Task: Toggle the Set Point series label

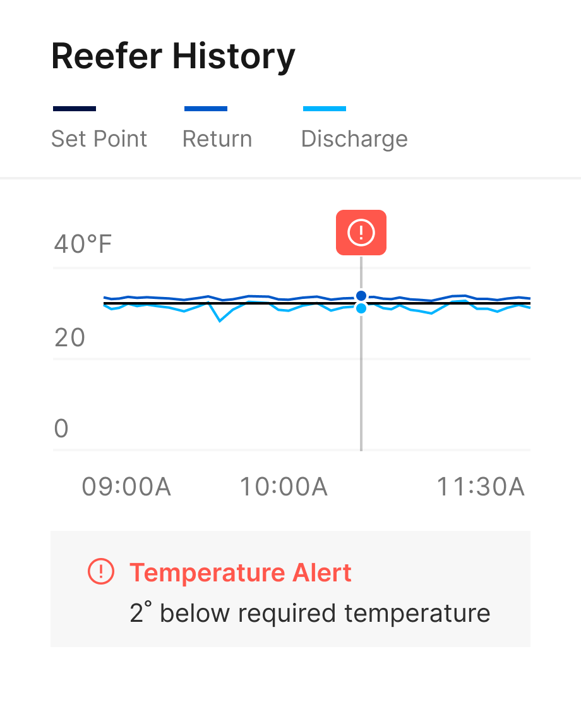Action: (99, 139)
